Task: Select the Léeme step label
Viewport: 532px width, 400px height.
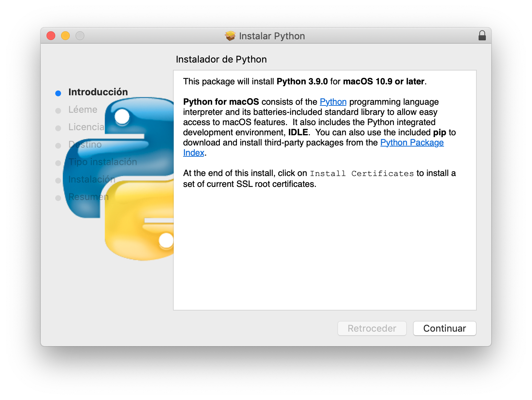Action: [83, 109]
